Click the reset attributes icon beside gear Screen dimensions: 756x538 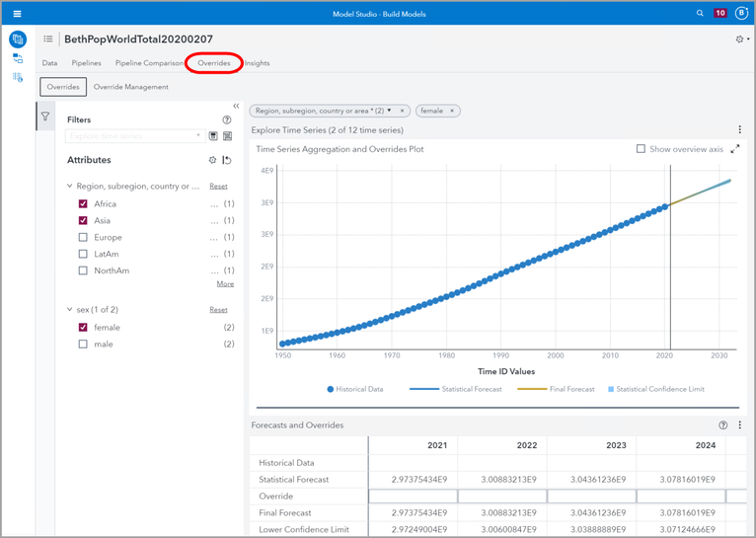pyautogui.click(x=227, y=160)
